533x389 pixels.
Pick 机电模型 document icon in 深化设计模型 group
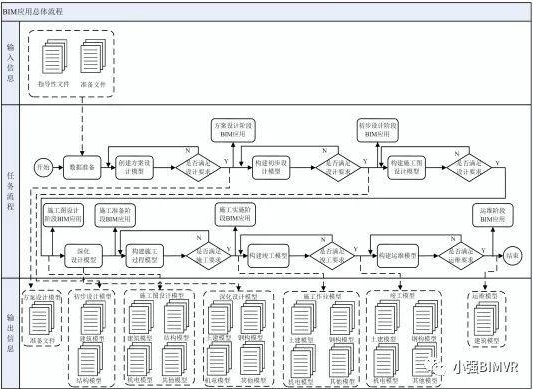click(219, 359)
